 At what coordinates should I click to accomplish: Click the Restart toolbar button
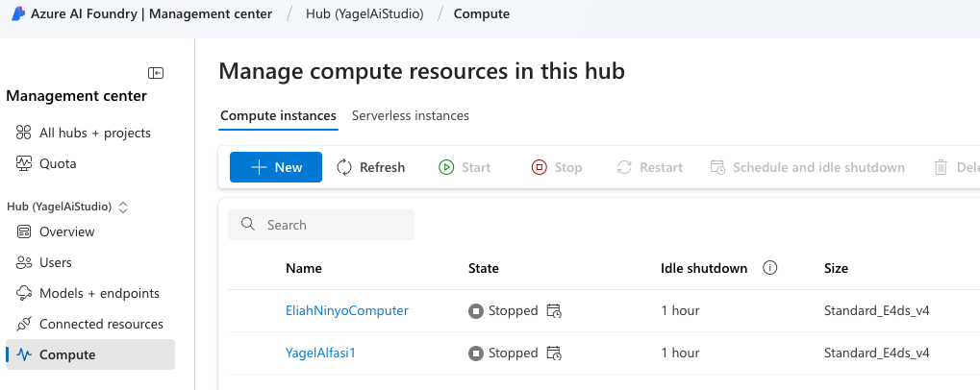(x=649, y=167)
